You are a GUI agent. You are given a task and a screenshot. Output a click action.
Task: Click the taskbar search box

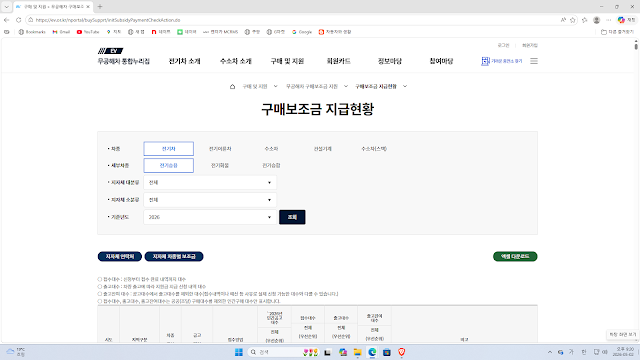click(283, 352)
